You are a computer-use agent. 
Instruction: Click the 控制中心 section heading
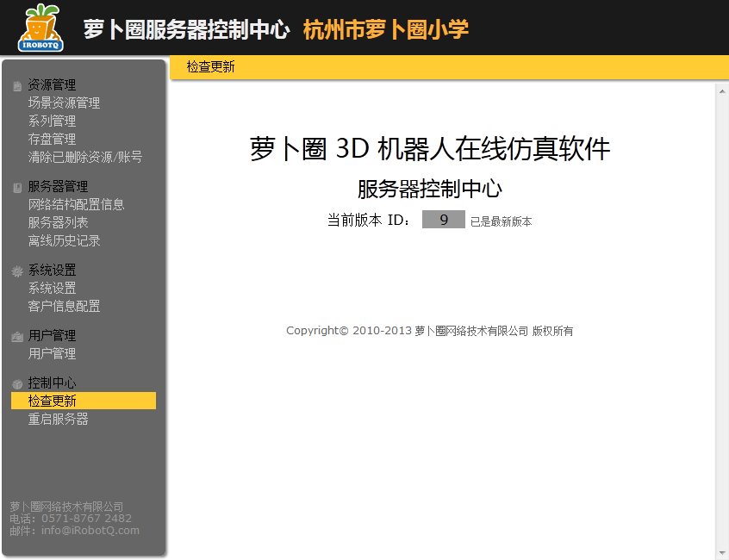click(52, 383)
